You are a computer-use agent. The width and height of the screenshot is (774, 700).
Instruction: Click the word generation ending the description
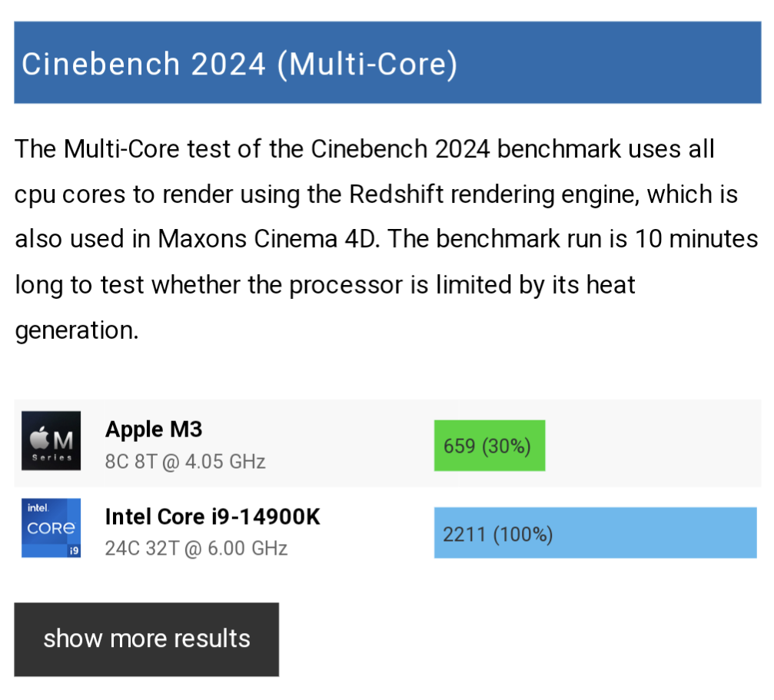76,330
